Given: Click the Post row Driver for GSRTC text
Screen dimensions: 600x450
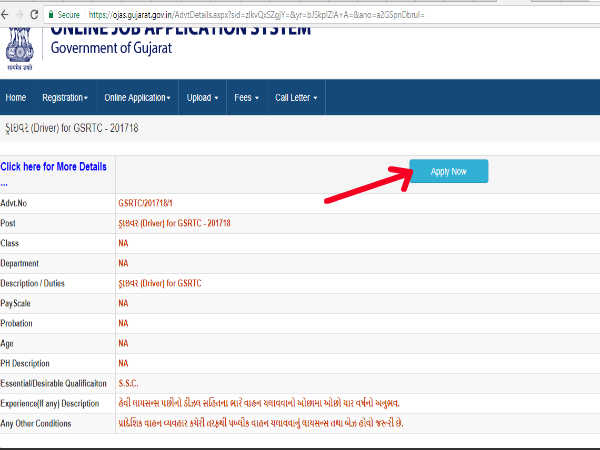Looking at the screenshot, I should coord(174,222).
